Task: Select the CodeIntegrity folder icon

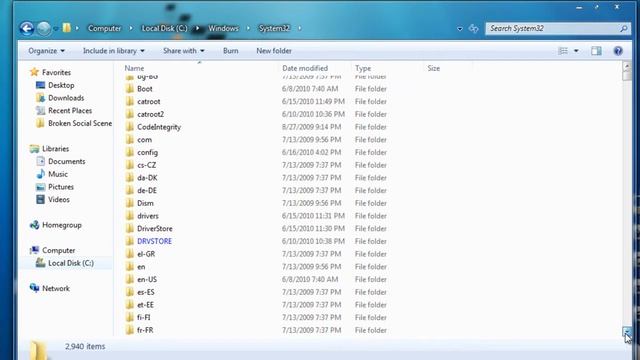Action: [x=130, y=127]
